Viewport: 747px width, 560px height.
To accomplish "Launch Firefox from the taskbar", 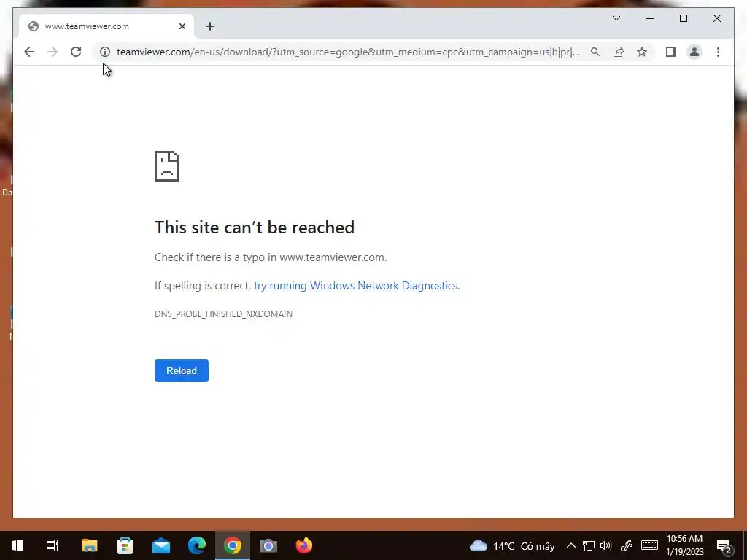I will click(304, 545).
